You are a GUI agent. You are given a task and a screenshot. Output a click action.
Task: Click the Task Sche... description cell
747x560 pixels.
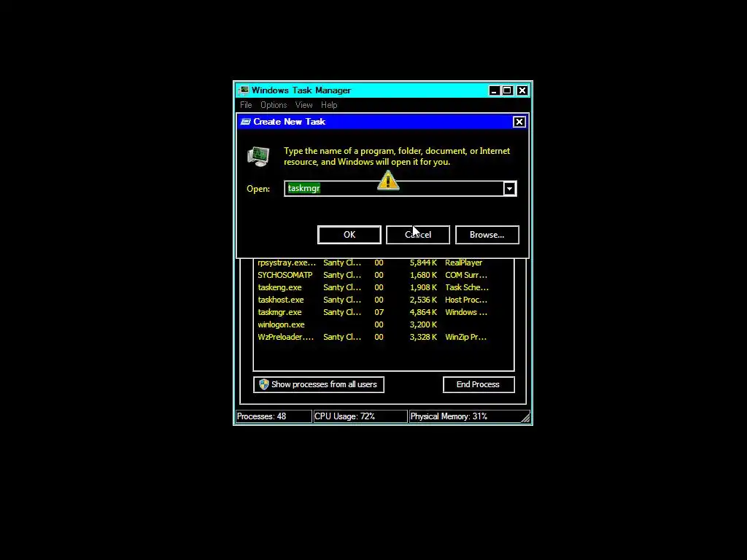467,287
